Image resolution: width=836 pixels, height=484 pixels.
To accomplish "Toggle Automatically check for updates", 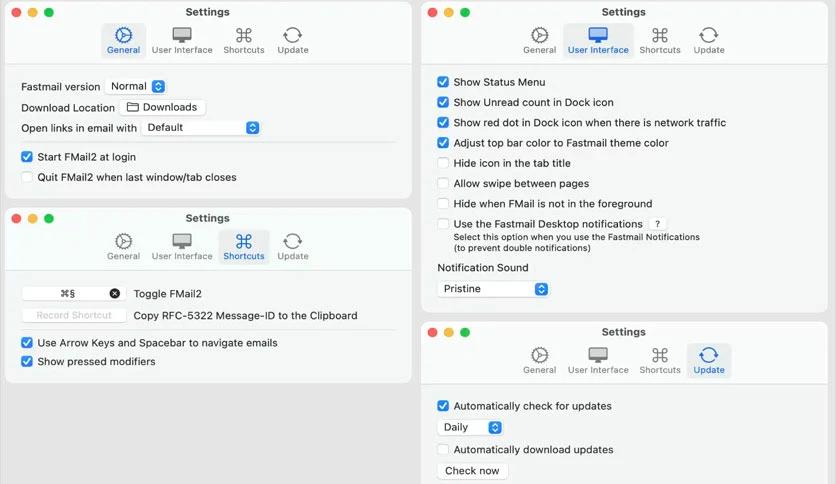I will coord(443,406).
